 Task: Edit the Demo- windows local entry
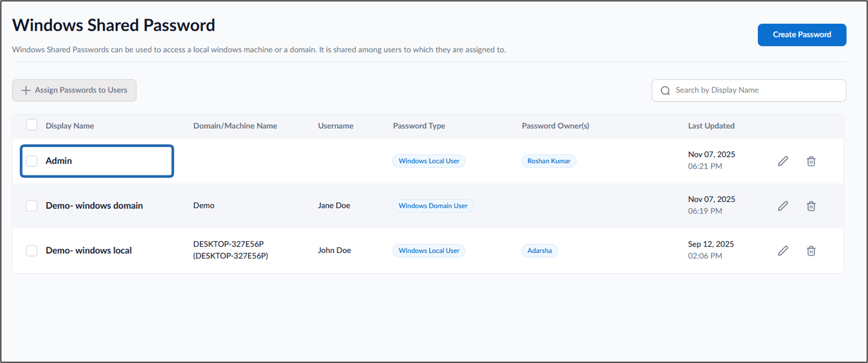click(783, 251)
